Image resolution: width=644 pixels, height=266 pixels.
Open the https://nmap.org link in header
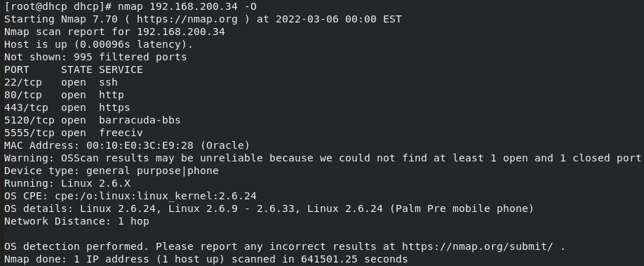(x=187, y=20)
